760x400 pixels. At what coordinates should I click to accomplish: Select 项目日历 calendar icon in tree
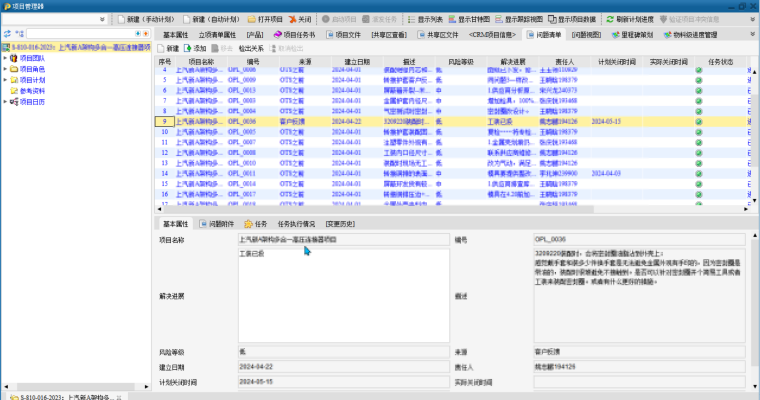[14, 102]
